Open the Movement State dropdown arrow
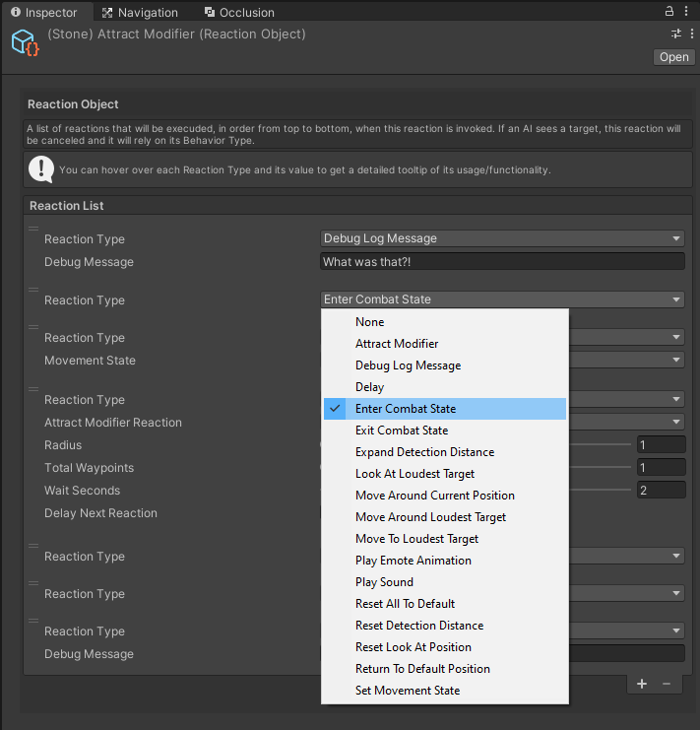The width and height of the screenshot is (700, 730). (x=676, y=361)
